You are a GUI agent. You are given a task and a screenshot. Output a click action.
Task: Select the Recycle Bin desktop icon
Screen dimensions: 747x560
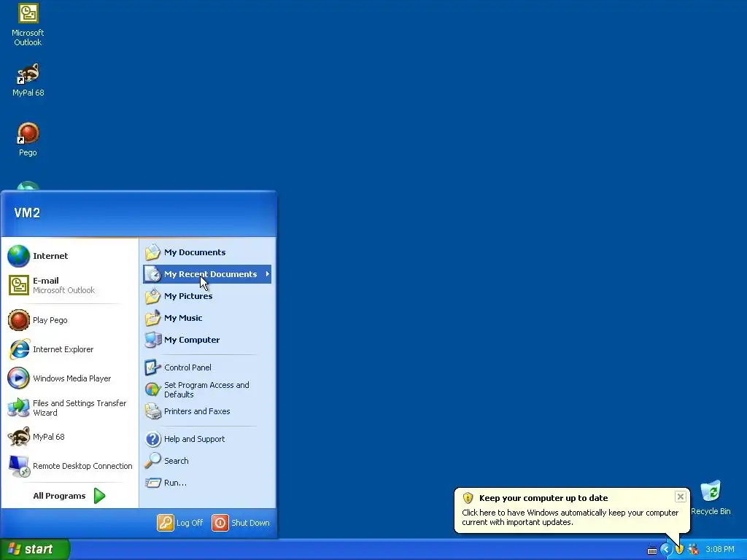click(x=711, y=497)
